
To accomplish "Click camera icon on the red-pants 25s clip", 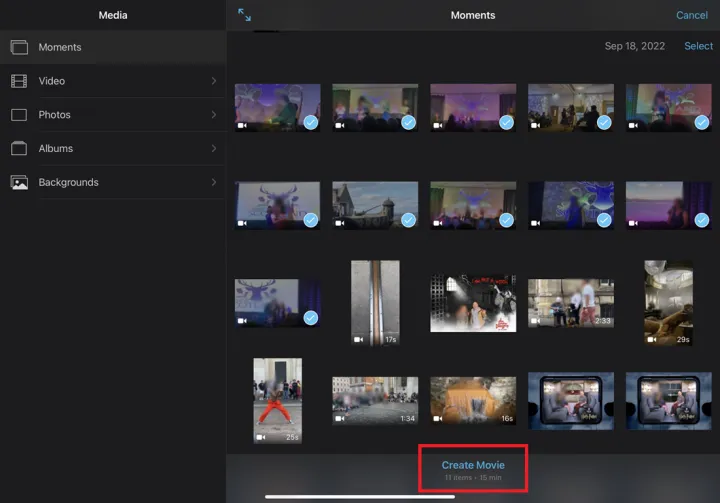I will point(261,437).
